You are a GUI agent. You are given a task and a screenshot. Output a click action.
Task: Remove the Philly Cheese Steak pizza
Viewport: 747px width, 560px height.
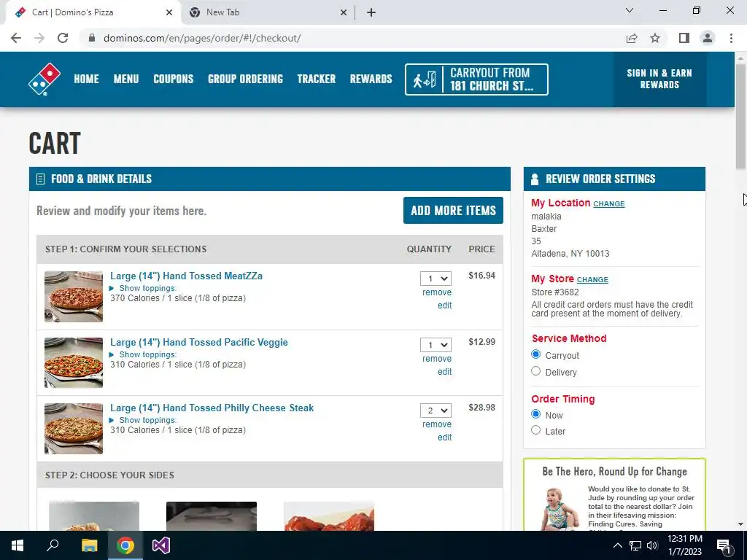[437, 424]
